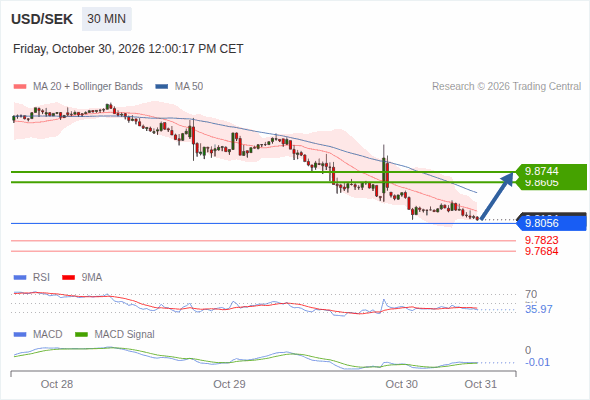Click the green MACD Signal legend swatch
The width and height of the screenshot is (590, 400).
tap(82, 335)
